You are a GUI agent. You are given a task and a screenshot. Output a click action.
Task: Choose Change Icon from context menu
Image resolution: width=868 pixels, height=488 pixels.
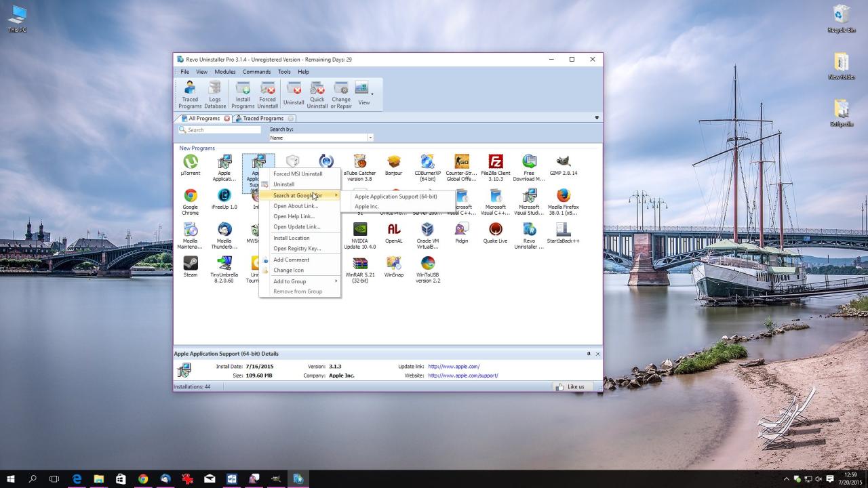pyautogui.click(x=300, y=270)
